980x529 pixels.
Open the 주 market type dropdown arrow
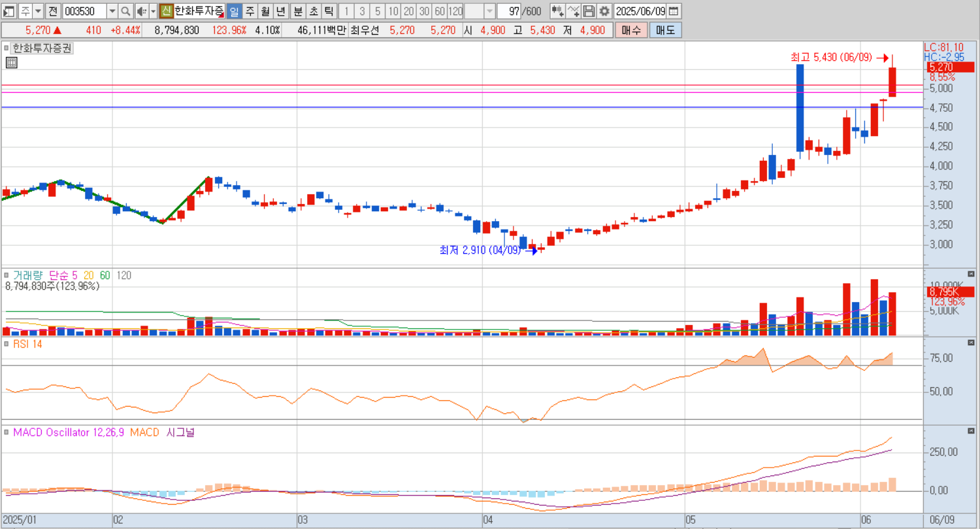click(37, 11)
